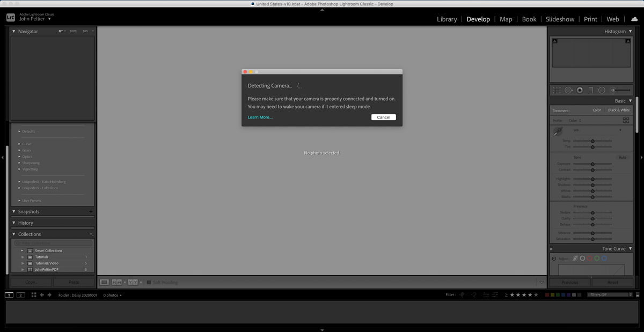The height and width of the screenshot is (332, 644).
Task: Switch to the Library module
Action: pyautogui.click(x=447, y=19)
